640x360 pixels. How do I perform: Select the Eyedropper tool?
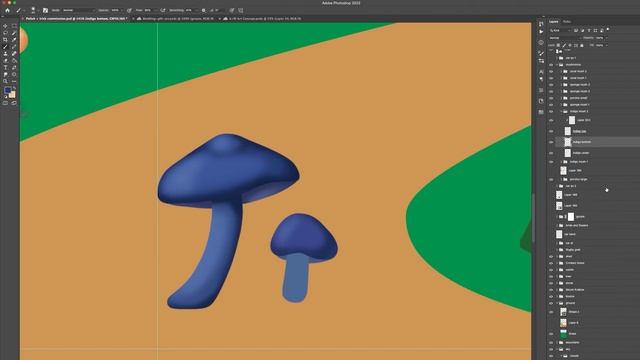14,40
